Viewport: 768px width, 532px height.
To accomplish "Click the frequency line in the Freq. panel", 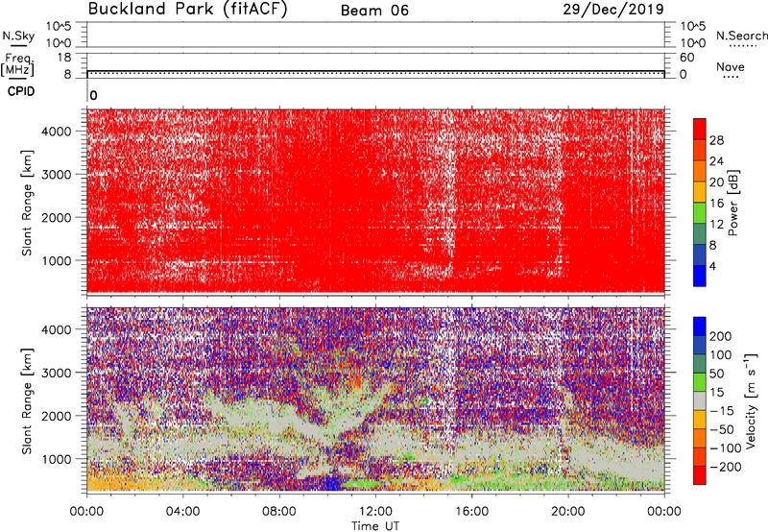I will pos(375,71).
